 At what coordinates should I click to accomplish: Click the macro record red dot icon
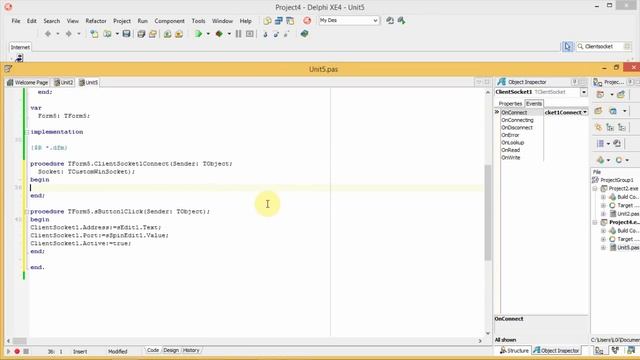click(17, 351)
